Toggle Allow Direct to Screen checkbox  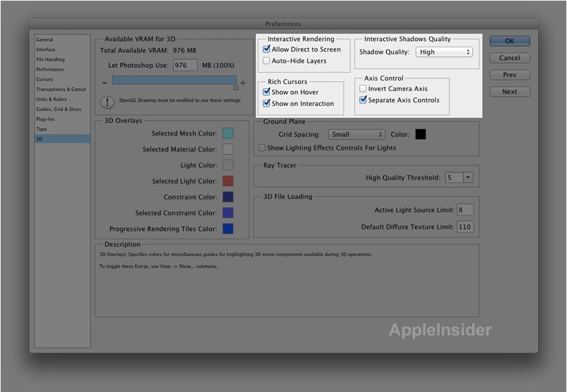267,49
